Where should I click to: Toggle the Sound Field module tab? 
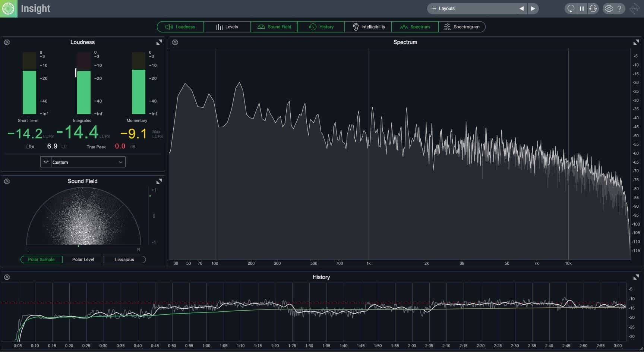coord(274,27)
